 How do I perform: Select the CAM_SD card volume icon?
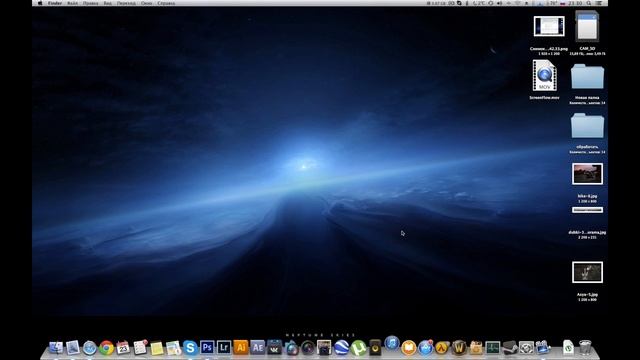(x=587, y=26)
